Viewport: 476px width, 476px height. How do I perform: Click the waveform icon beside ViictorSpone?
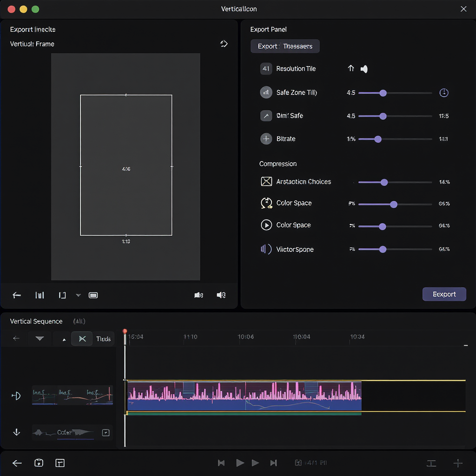point(266,249)
